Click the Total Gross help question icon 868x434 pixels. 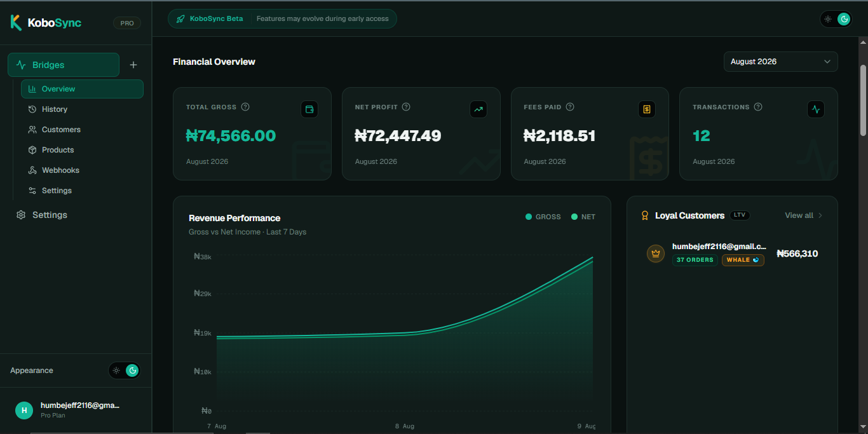tap(245, 107)
